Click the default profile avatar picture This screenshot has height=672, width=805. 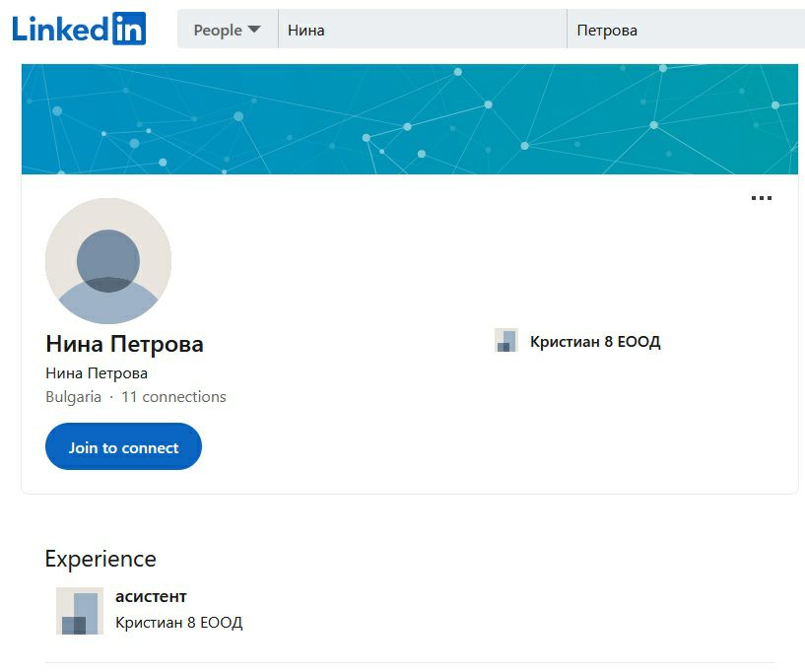(108, 261)
